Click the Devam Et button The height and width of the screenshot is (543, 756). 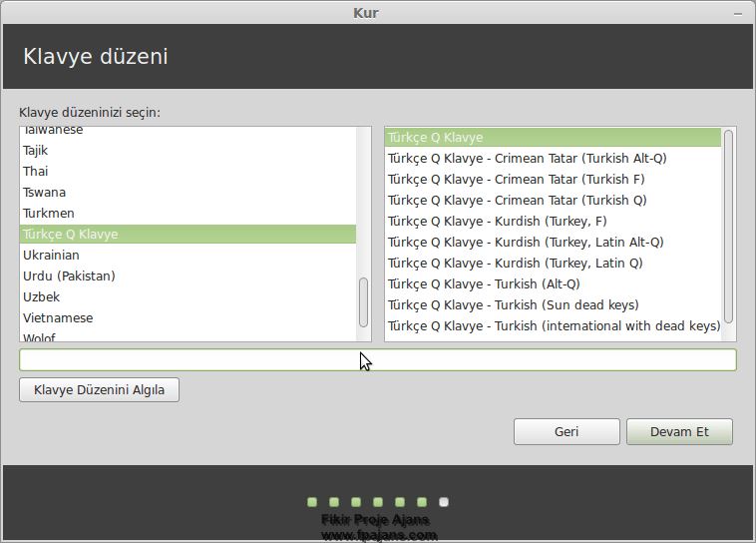pos(679,431)
